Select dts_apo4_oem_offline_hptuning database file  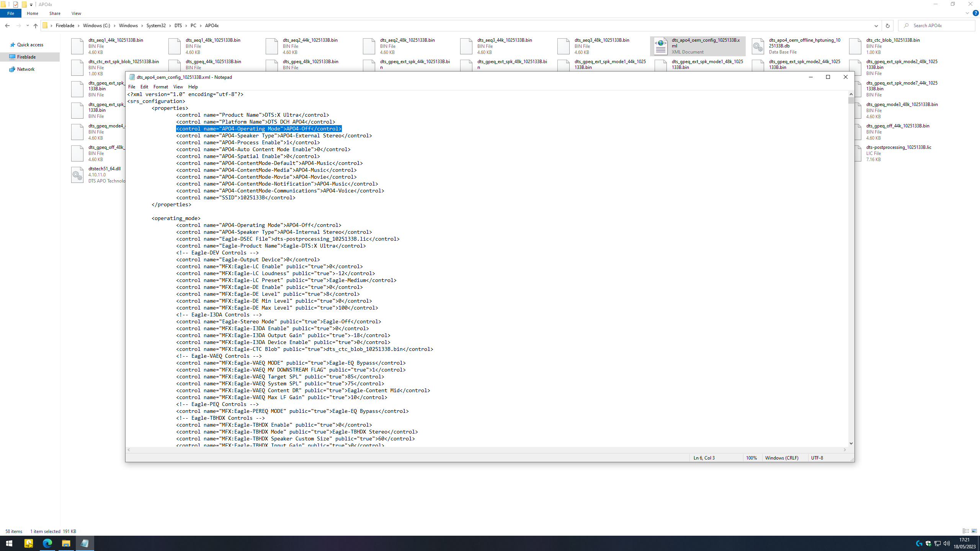click(796, 46)
